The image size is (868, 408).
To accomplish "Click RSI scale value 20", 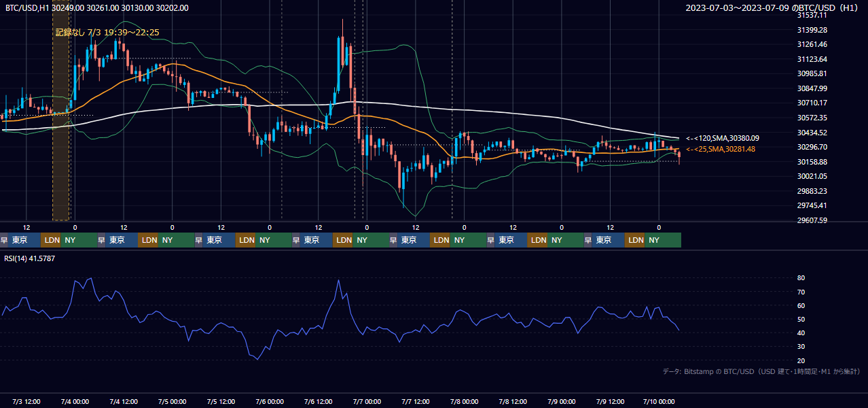I will (801, 360).
